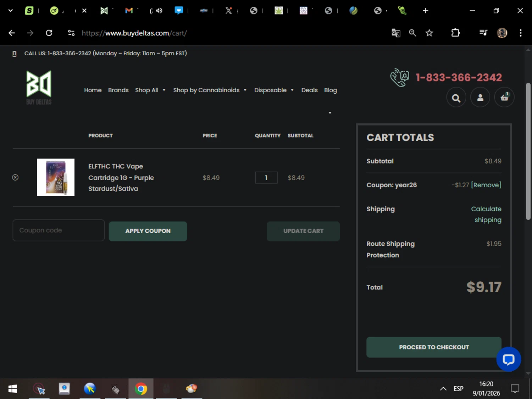The height and width of the screenshot is (399, 532).
Task: Open a new browser tab
Action: point(426,11)
